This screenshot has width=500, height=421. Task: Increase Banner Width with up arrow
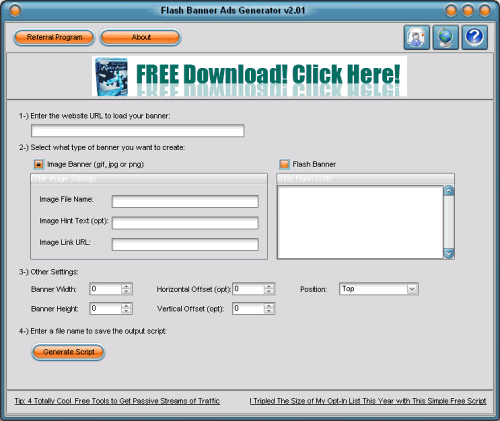click(x=126, y=286)
